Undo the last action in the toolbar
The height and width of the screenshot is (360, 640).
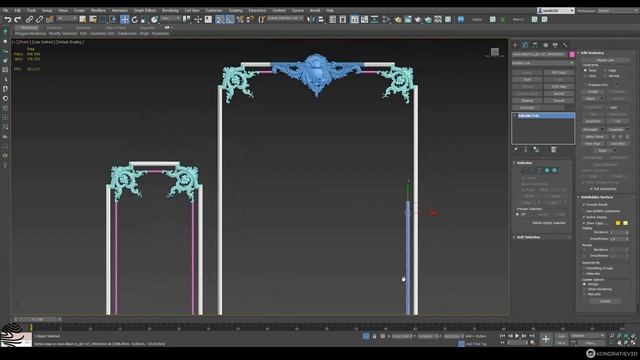8,19
